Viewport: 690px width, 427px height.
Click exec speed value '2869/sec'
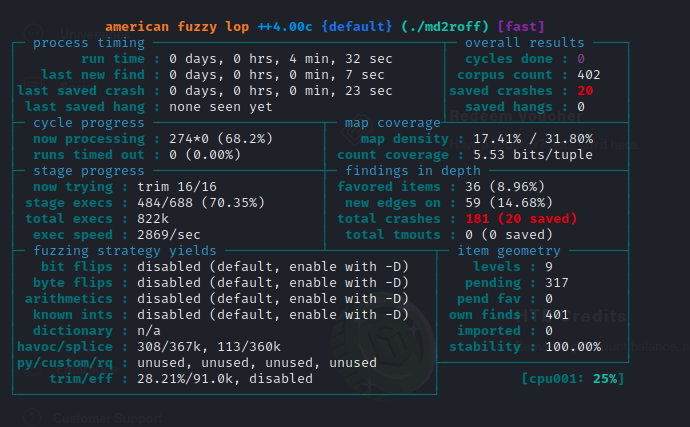point(169,235)
